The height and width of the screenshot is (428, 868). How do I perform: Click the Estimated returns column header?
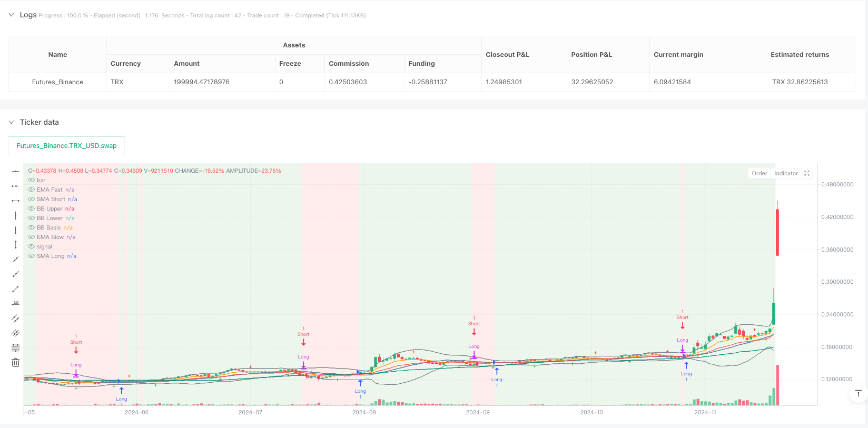point(799,55)
